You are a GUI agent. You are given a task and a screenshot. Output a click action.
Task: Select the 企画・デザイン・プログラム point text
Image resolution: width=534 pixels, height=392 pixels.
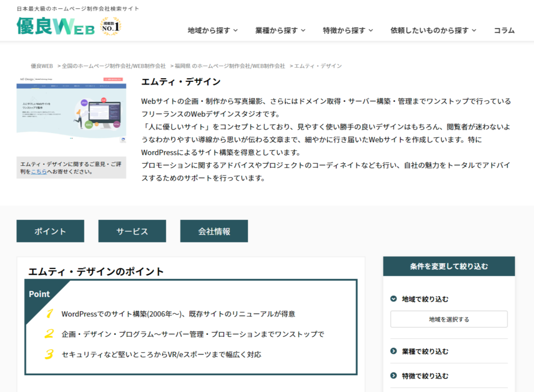click(x=193, y=334)
